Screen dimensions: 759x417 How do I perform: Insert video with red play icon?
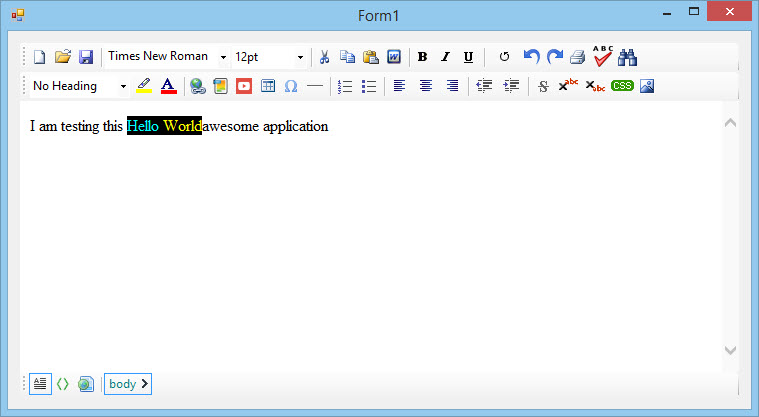[244, 86]
